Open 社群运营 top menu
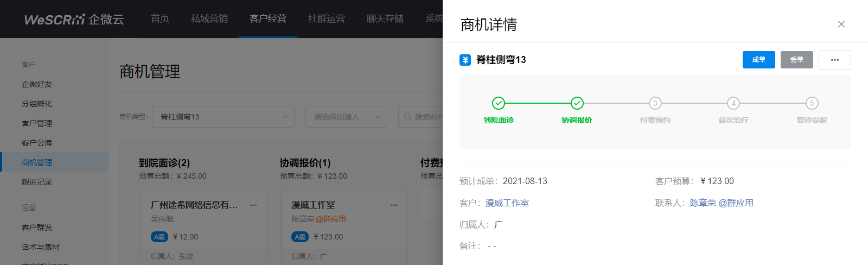 tap(327, 19)
